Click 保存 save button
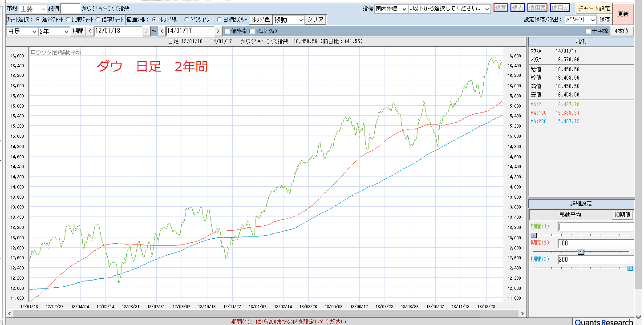The width and height of the screenshot is (644, 325). 605,20
